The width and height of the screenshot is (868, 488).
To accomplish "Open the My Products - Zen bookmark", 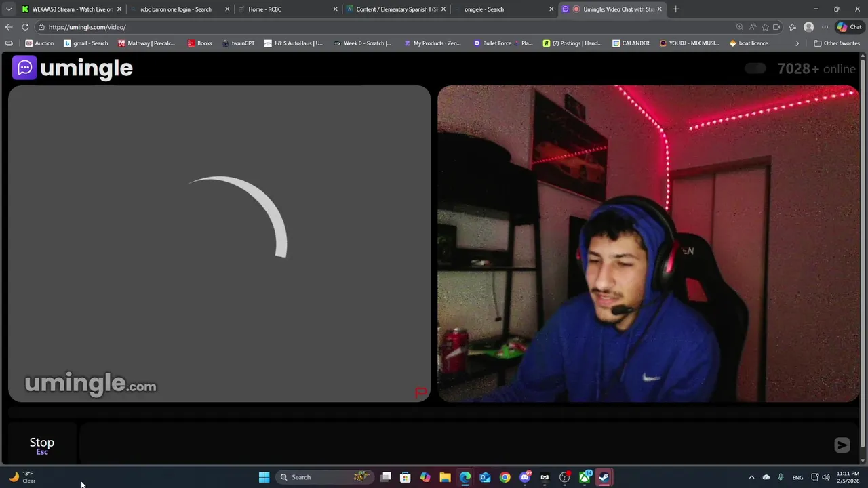I will (x=432, y=43).
